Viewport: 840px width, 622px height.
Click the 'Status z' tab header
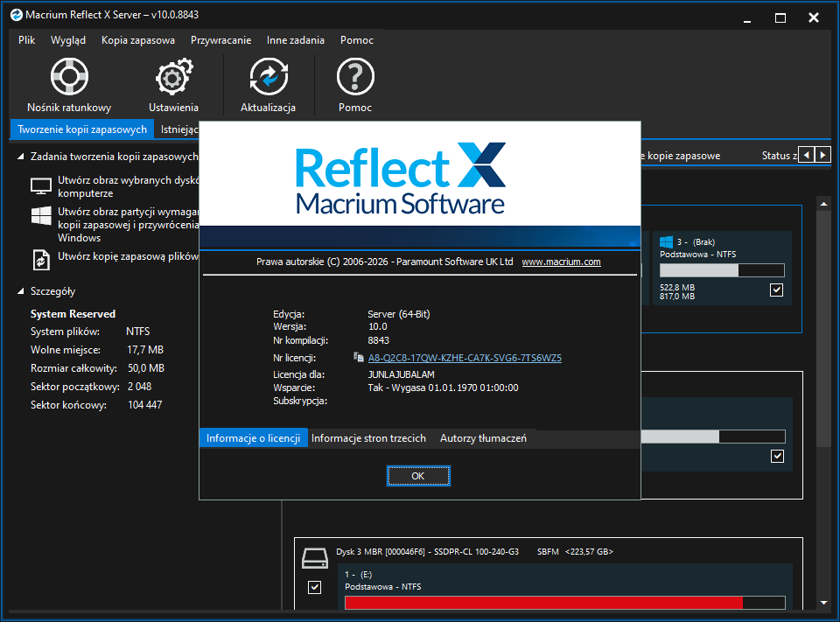779,156
